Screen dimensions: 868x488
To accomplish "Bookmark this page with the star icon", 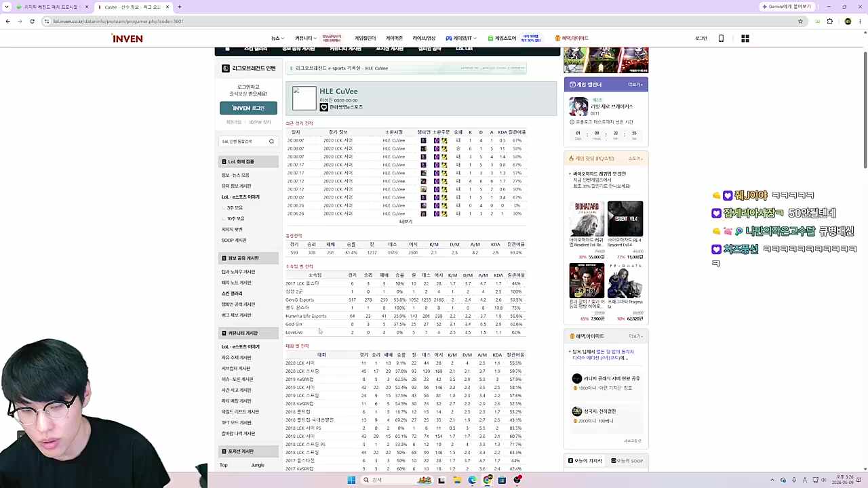I will click(x=800, y=21).
